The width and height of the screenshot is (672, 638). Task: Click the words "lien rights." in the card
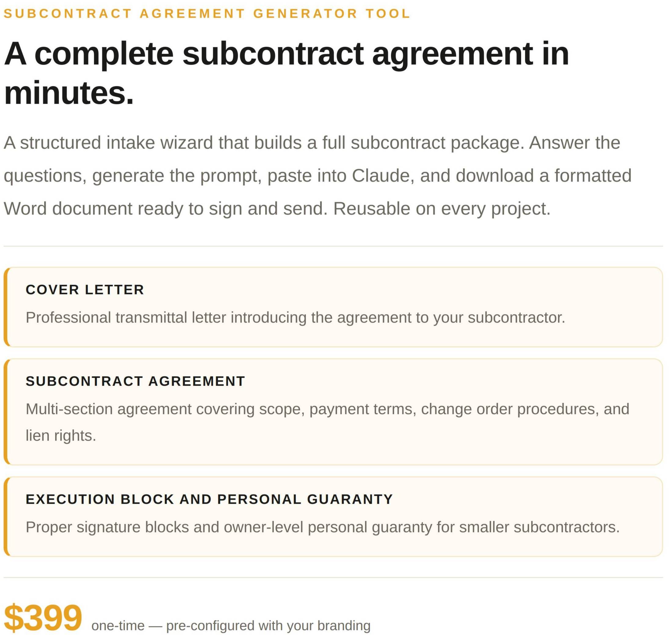tap(61, 436)
